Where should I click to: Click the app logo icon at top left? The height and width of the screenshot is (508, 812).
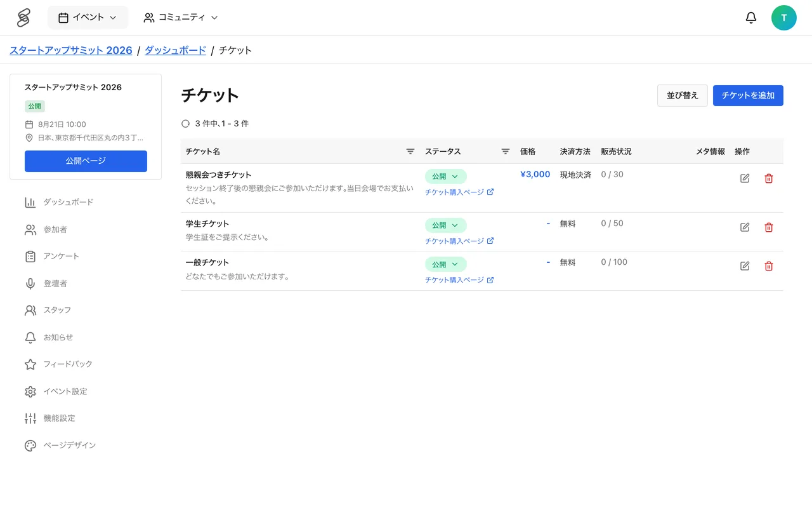(23, 18)
